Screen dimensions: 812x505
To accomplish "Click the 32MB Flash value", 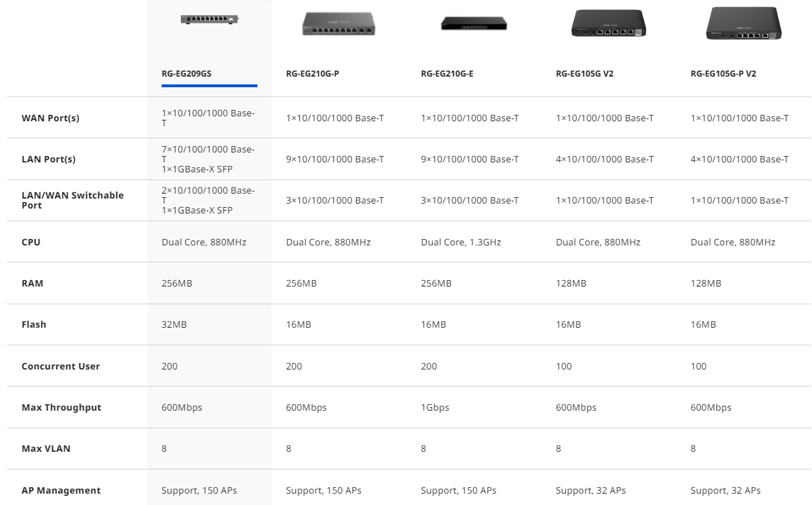I will pos(174,324).
